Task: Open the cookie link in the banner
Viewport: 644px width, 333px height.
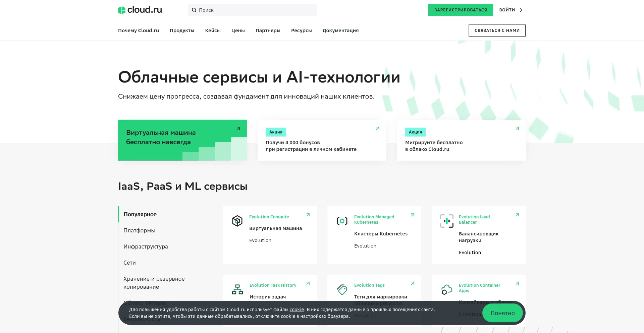Action: coord(296,310)
